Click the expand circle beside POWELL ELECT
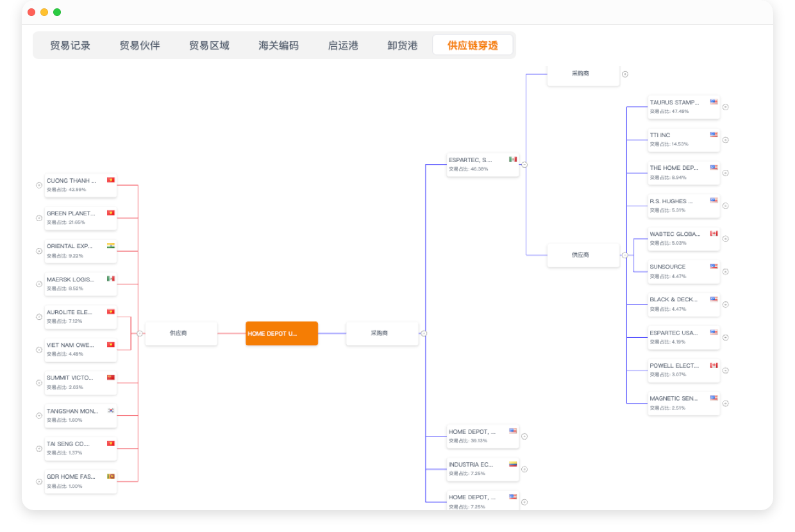The image size is (795, 532). [x=725, y=370]
